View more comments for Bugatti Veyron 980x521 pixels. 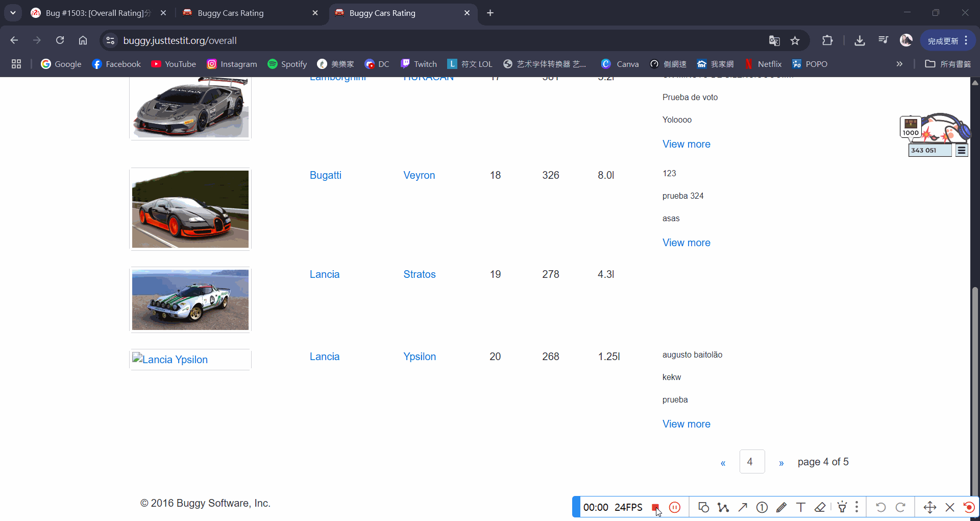click(687, 243)
